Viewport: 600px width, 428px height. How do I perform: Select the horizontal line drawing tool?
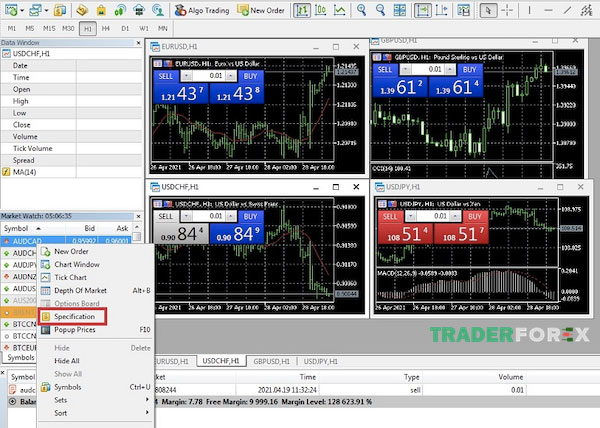[x=548, y=10]
